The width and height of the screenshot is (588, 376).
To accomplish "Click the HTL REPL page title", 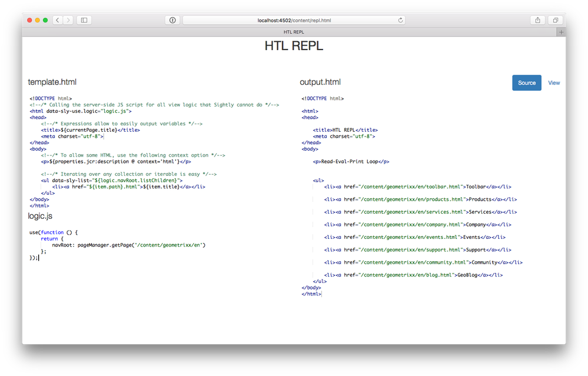I will click(294, 46).
